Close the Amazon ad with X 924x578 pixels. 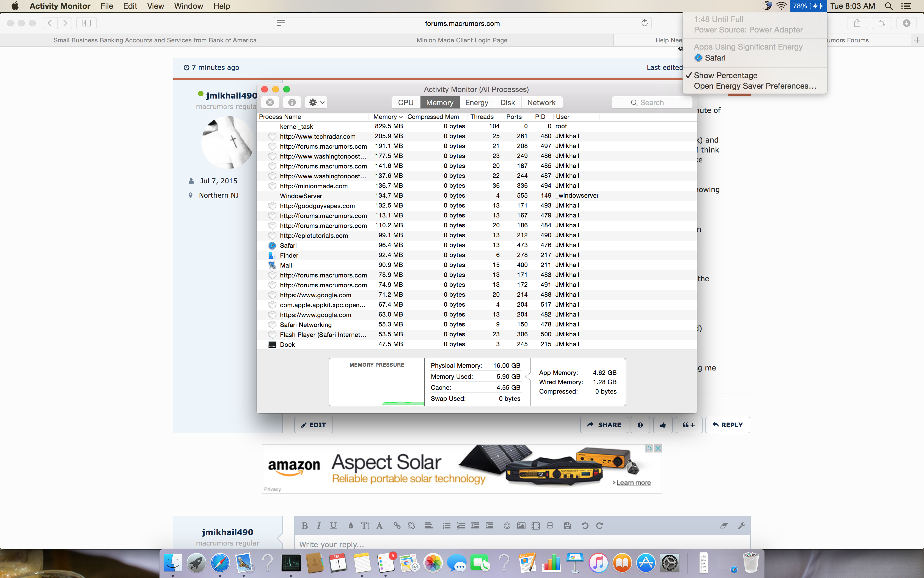(658, 448)
